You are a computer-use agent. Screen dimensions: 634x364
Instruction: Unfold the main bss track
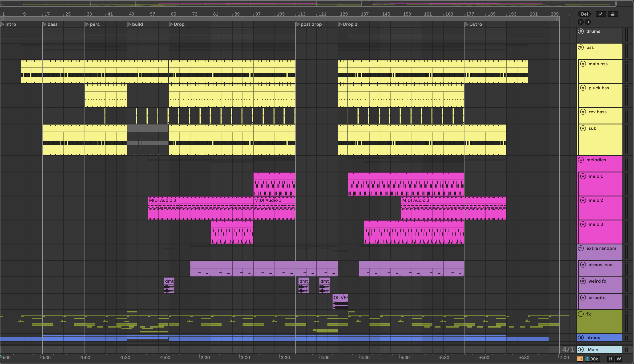coord(583,64)
